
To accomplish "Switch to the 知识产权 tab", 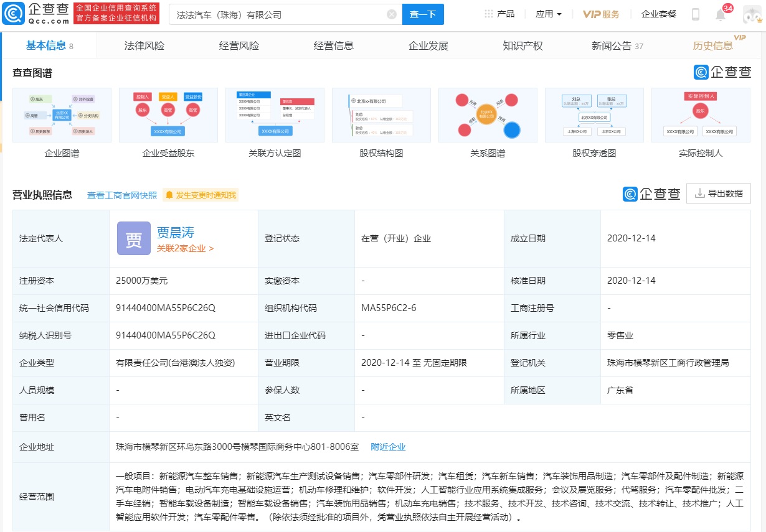I will click(x=523, y=45).
